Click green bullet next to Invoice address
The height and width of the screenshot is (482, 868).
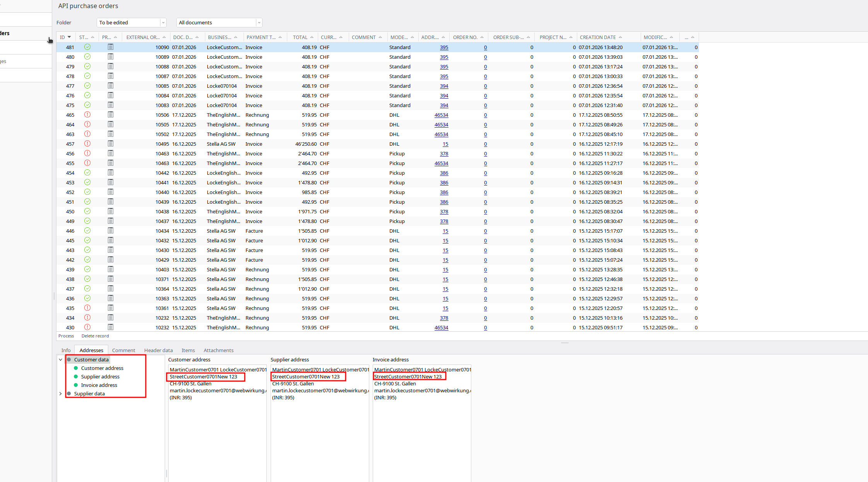tap(76, 385)
